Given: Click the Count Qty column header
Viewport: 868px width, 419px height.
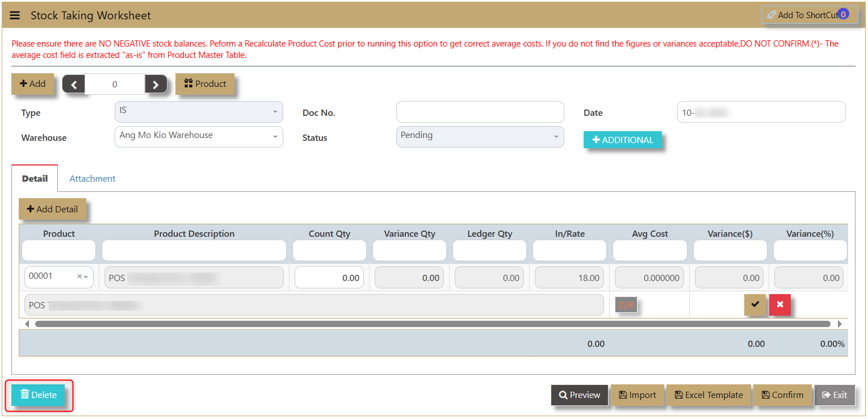Looking at the screenshot, I should pos(329,233).
